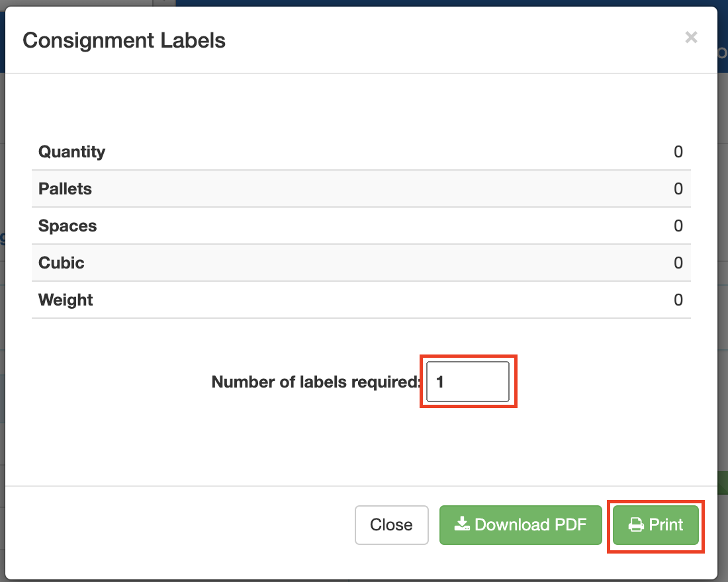Select the Quantity row label
Screen dimensions: 728x582
click(x=71, y=151)
